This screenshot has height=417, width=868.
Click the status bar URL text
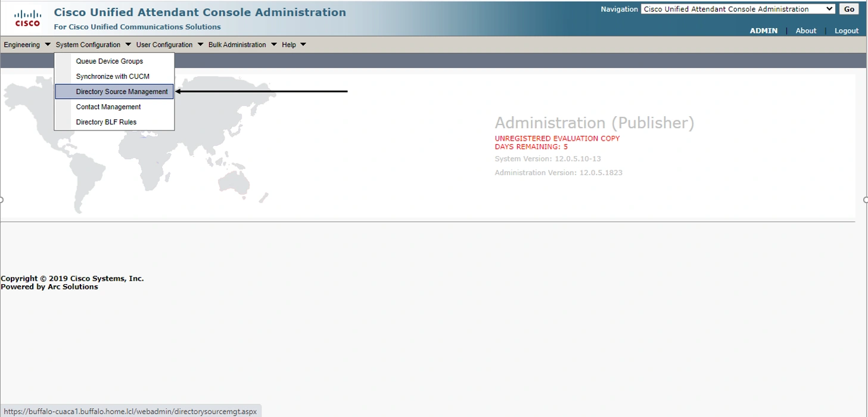tap(130, 411)
